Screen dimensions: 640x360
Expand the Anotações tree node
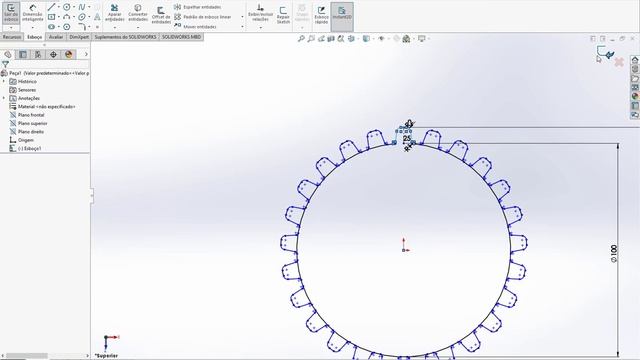4,98
